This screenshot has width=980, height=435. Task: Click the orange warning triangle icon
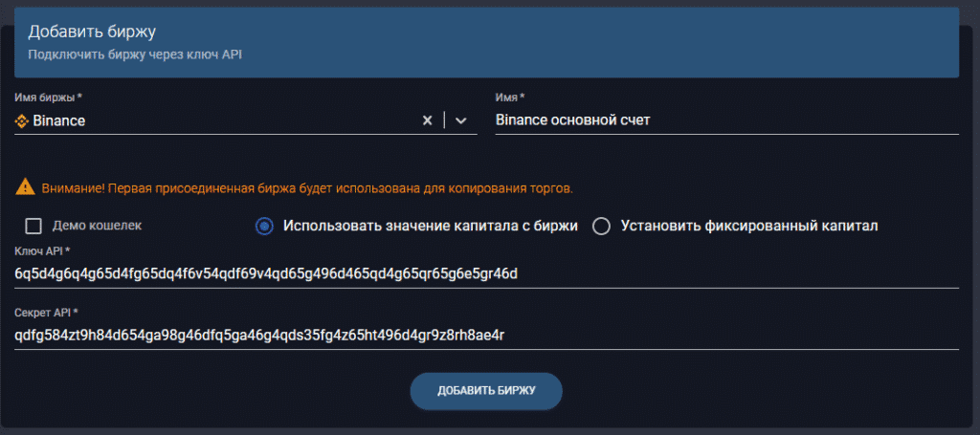[26, 186]
